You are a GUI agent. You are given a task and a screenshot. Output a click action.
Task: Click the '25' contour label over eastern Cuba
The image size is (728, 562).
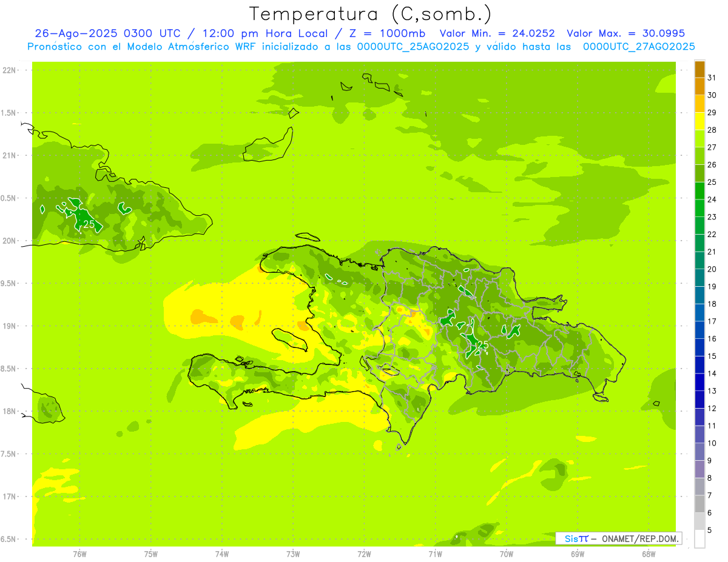[89, 224]
